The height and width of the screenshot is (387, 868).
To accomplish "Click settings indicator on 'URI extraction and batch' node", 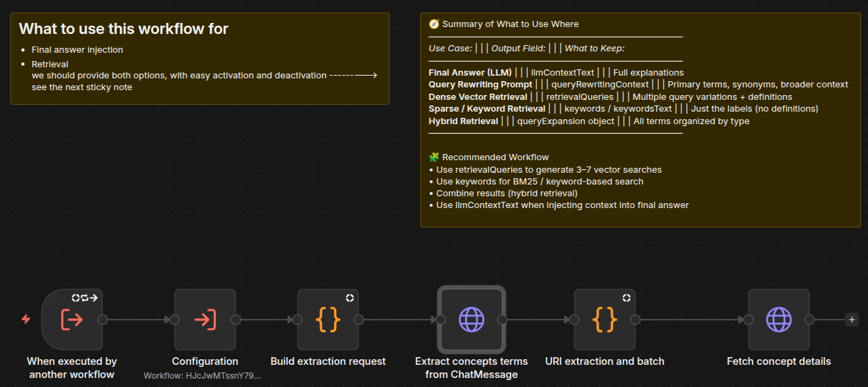I will [x=626, y=298].
